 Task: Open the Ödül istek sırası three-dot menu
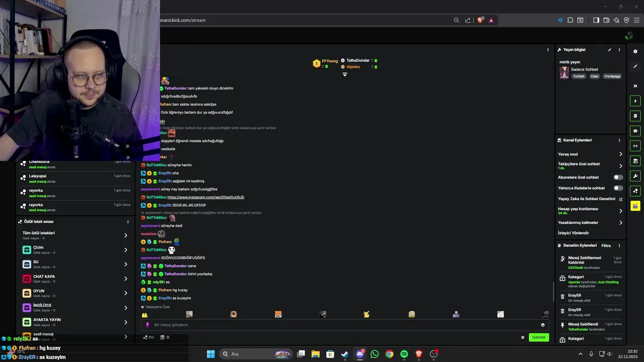coord(128,222)
